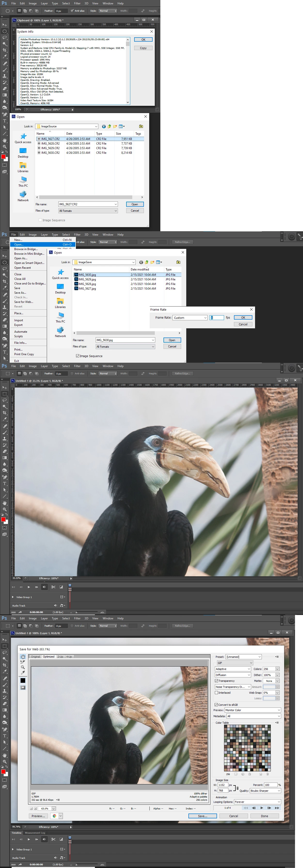Select Add to selection mode in Clipboard options bar
The image size is (303, 868).
tap(25, 11)
